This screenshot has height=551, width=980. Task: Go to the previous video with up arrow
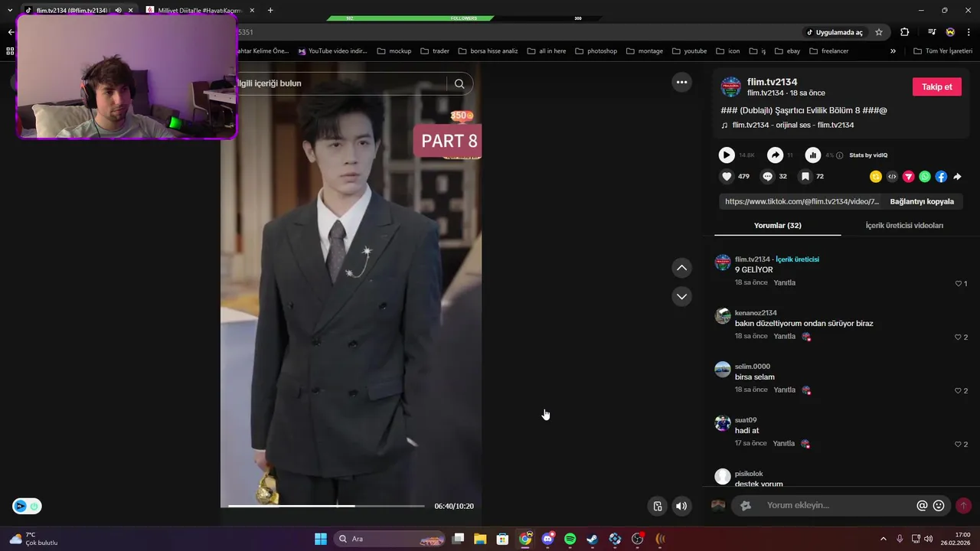click(x=681, y=268)
